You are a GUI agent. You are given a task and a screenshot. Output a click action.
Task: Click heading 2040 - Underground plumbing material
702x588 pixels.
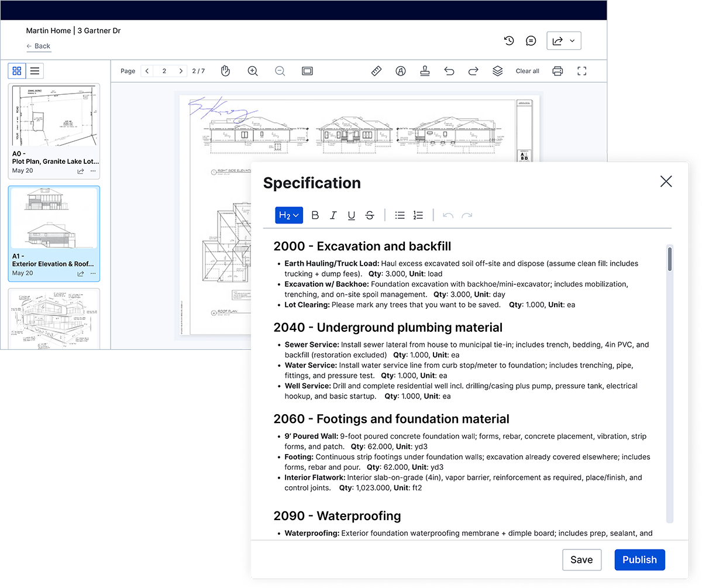click(x=388, y=328)
